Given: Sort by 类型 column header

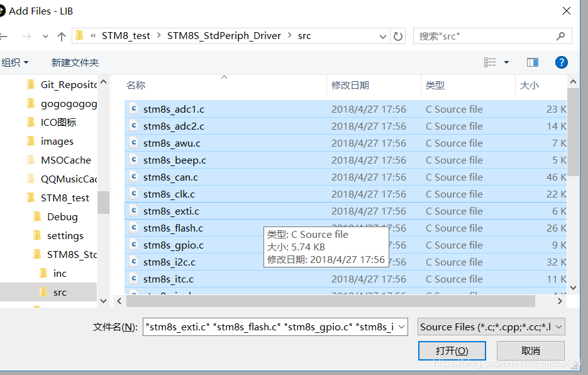Looking at the screenshot, I should [468, 86].
